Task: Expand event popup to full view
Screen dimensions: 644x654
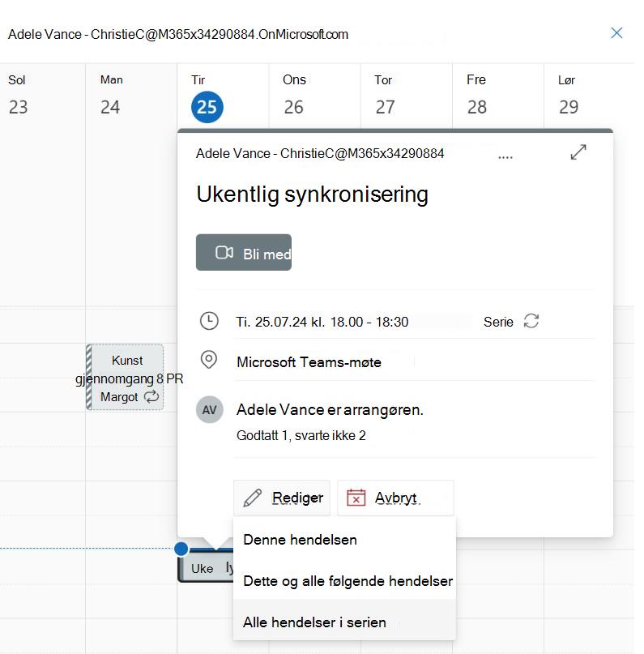Action: coord(578,152)
